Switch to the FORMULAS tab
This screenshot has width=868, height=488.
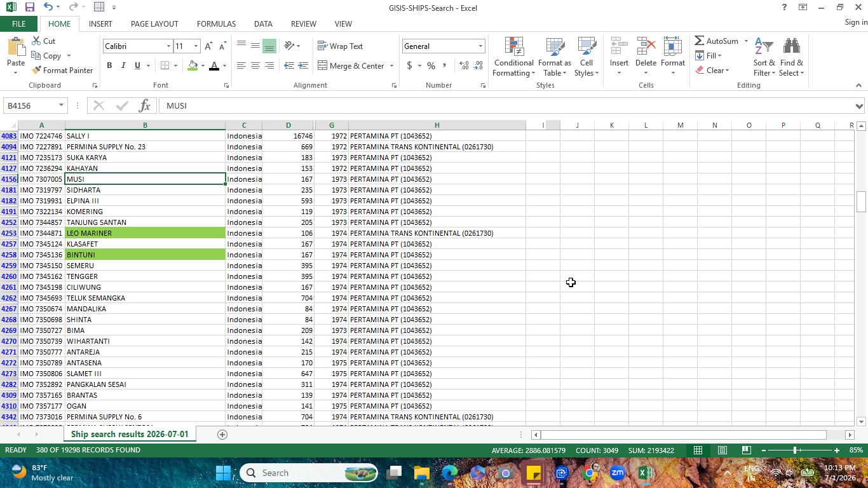pyautogui.click(x=216, y=24)
